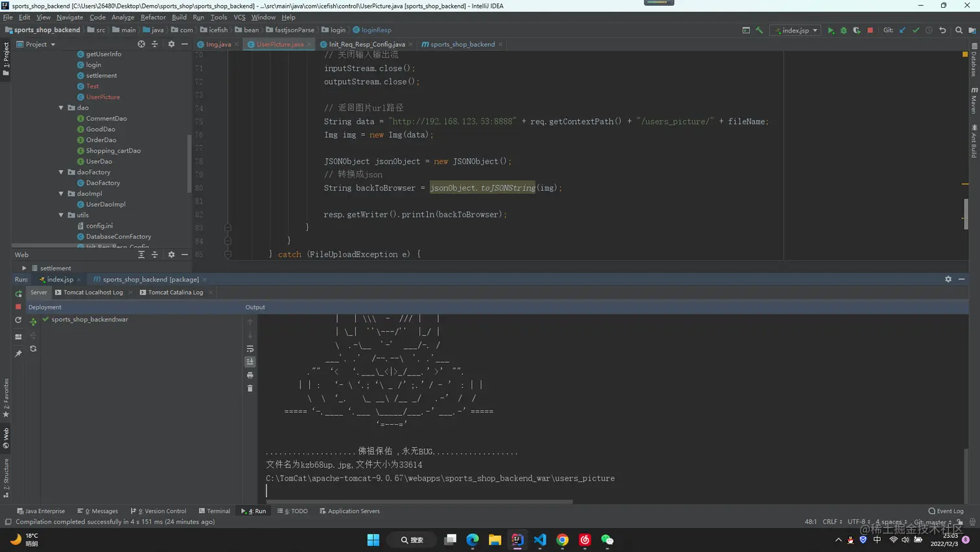Toggle scroll to end in console output
This screenshot has width=980, height=552.
click(250, 362)
